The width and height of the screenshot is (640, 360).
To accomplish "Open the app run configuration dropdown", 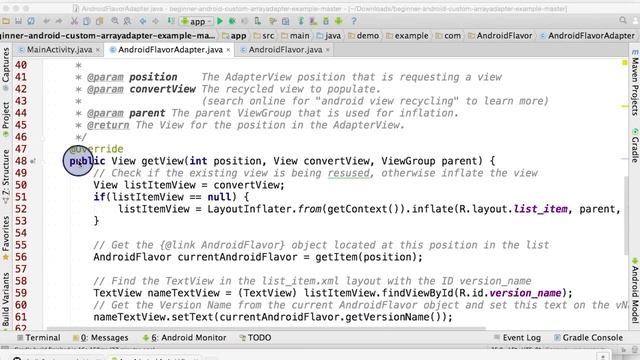I will click(x=196, y=21).
